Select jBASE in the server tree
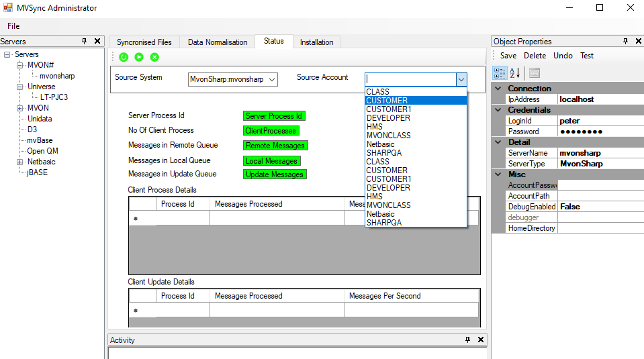This screenshot has width=644, height=359. [x=37, y=172]
